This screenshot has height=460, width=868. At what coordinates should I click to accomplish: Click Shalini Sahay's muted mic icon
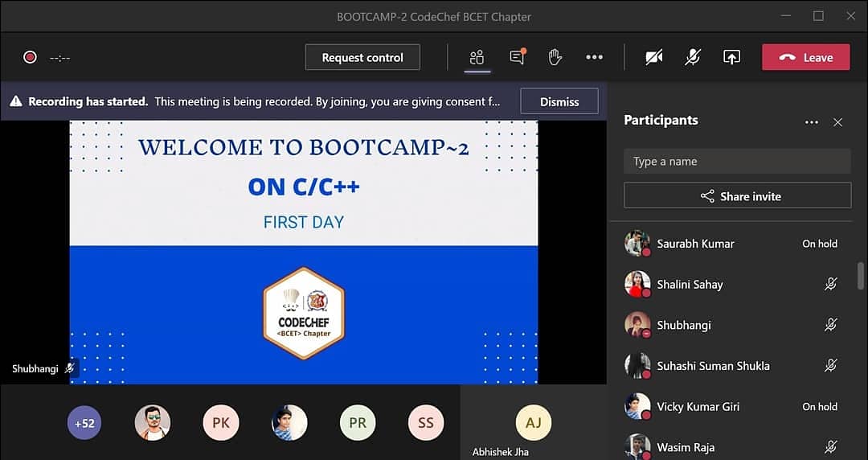(x=830, y=285)
